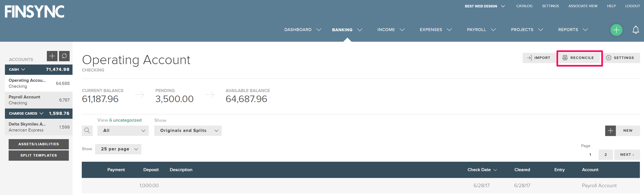Click the green plus quick-add icon
This screenshot has height=195, width=644.
[x=616, y=30]
